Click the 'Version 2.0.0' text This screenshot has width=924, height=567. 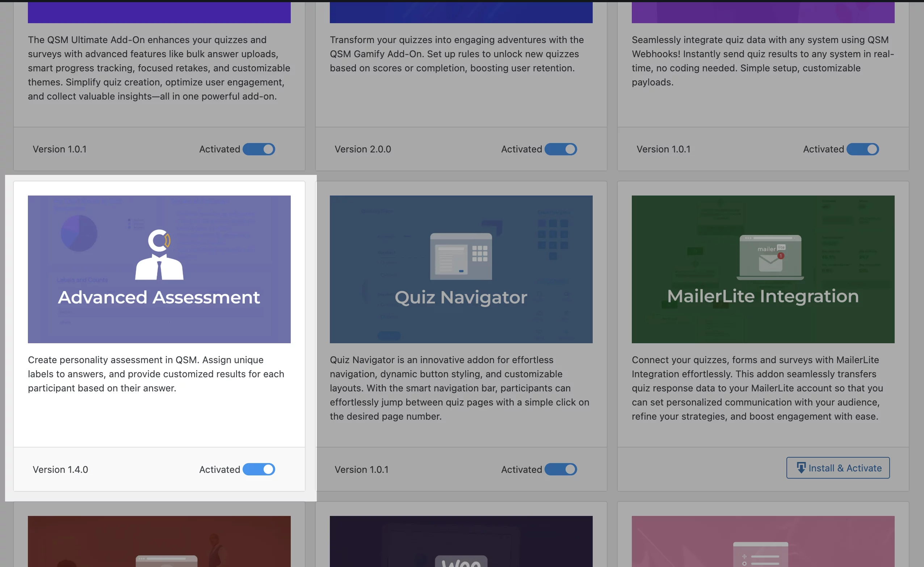tap(363, 149)
